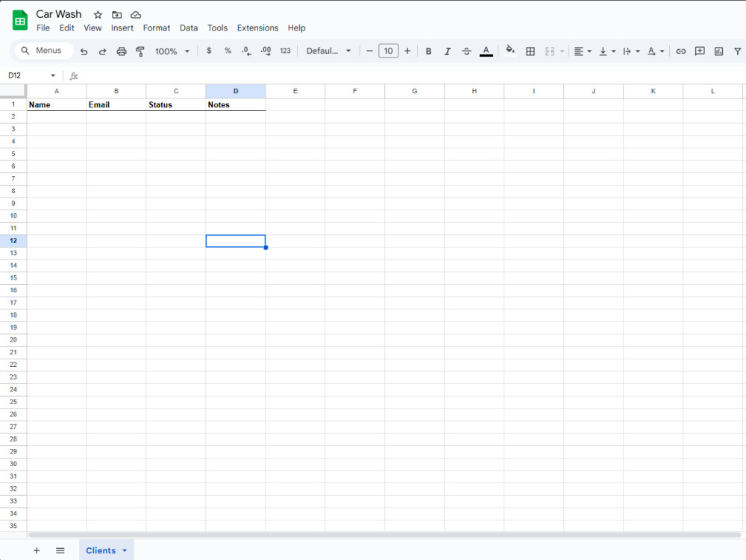The height and width of the screenshot is (560, 746).
Task: Click the Undo icon
Action: pos(84,51)
